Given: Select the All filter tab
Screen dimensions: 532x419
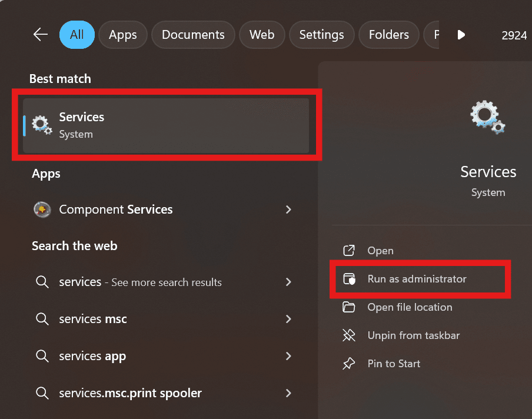Looking at the screenshot, I should click(x=77, y=35).
